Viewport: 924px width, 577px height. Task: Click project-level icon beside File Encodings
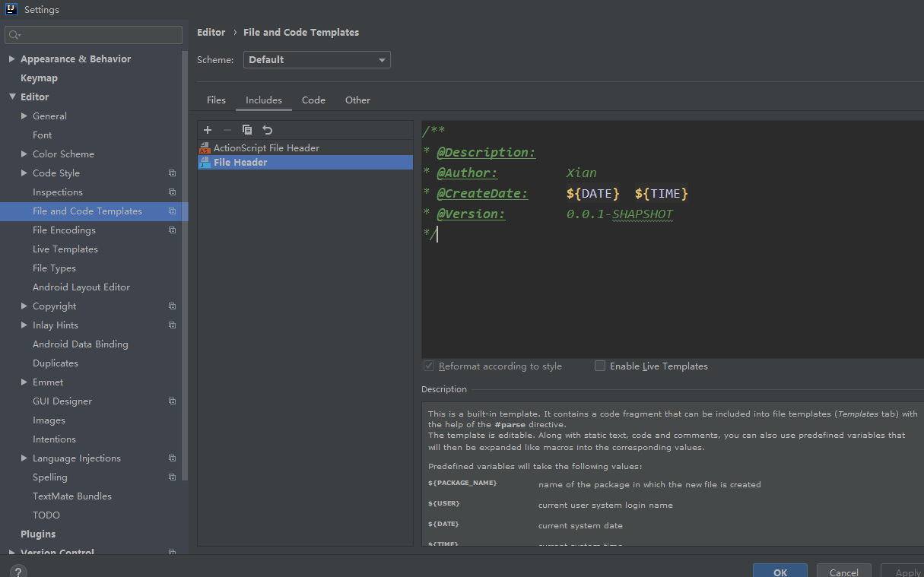coord(172,230)
